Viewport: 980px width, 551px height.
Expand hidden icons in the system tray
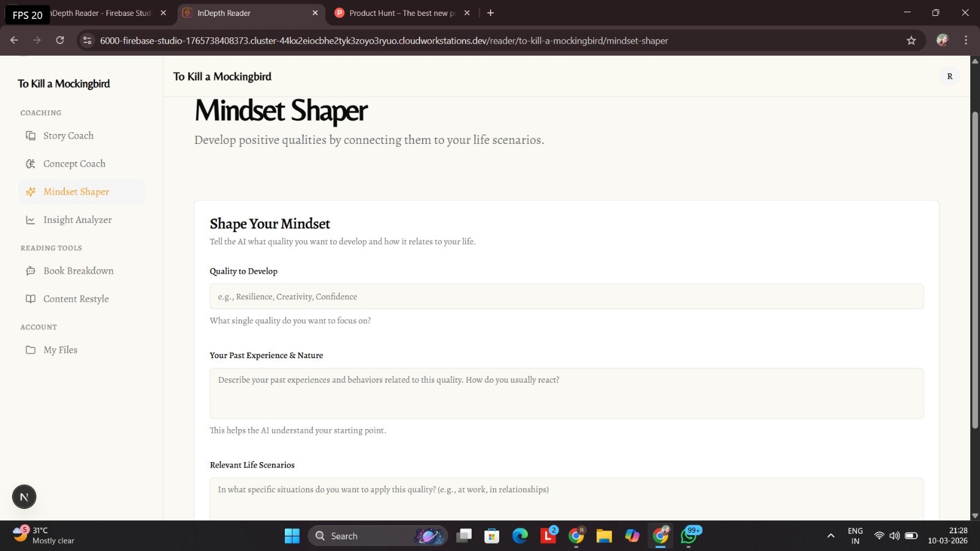pyautogui.click(x=831, y=535)
